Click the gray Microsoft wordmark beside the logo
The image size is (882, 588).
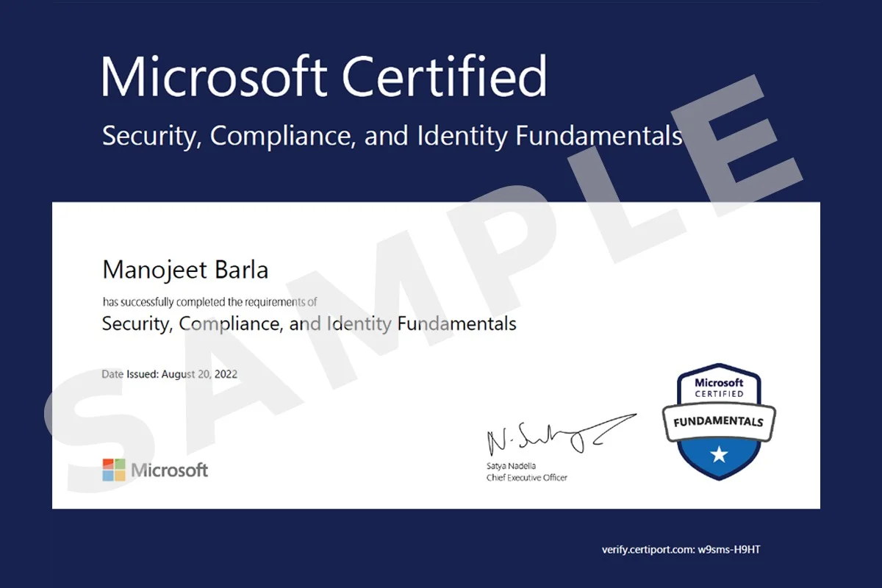(170, 470)
